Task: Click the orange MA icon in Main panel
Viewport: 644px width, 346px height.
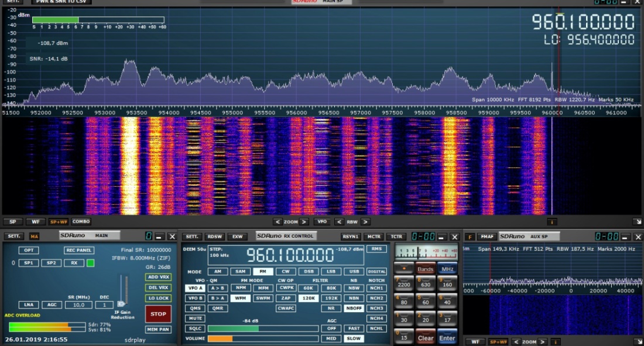Action: 34,237
